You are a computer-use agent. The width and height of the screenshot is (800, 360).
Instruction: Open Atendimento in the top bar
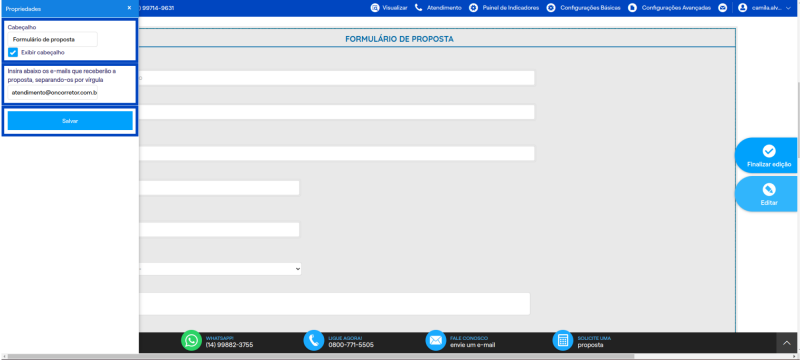click(438, 8)
